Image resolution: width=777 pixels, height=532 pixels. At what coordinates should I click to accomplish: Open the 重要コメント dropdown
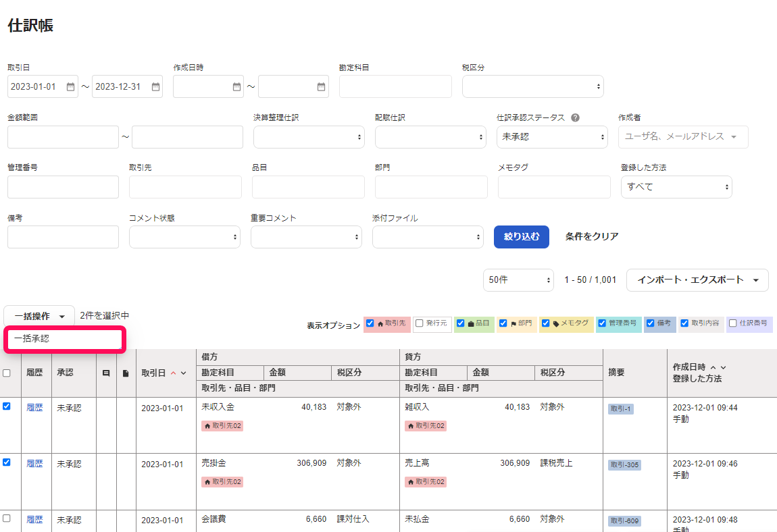306,237
